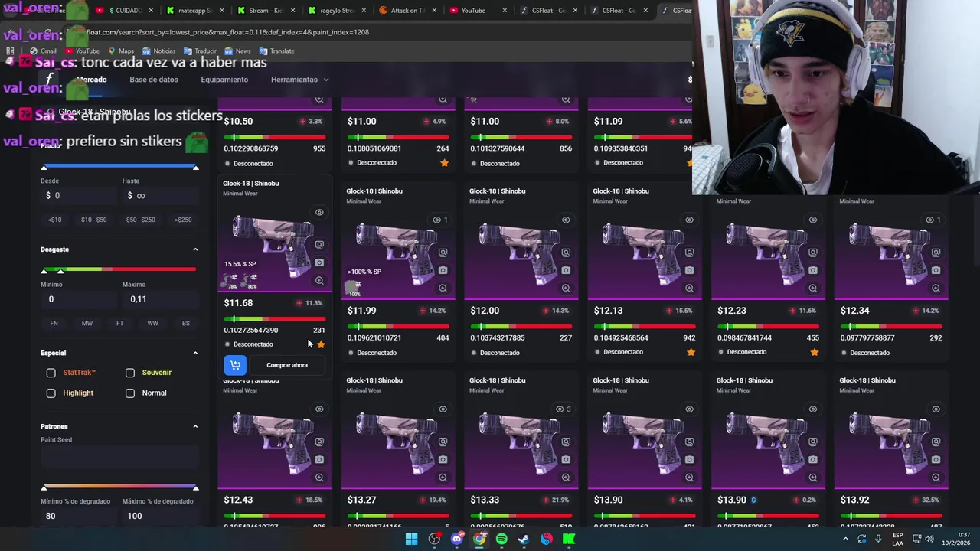Add the $11.68 Glock-18 to cart
Image resolution: width=980 pixels, height=551 pixels.
pos(235,365)
